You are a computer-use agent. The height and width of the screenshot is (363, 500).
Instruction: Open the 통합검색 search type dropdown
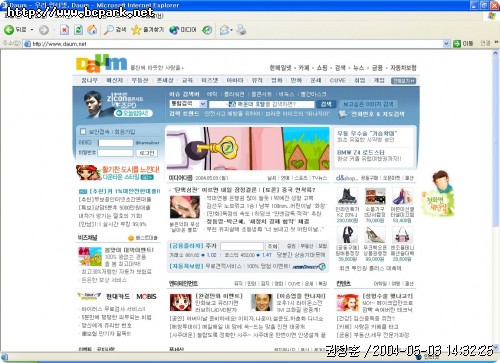188,104
